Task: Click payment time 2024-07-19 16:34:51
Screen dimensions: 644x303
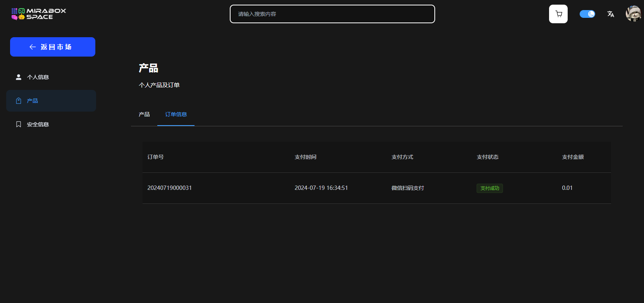Action: click(x=321, y=188)
